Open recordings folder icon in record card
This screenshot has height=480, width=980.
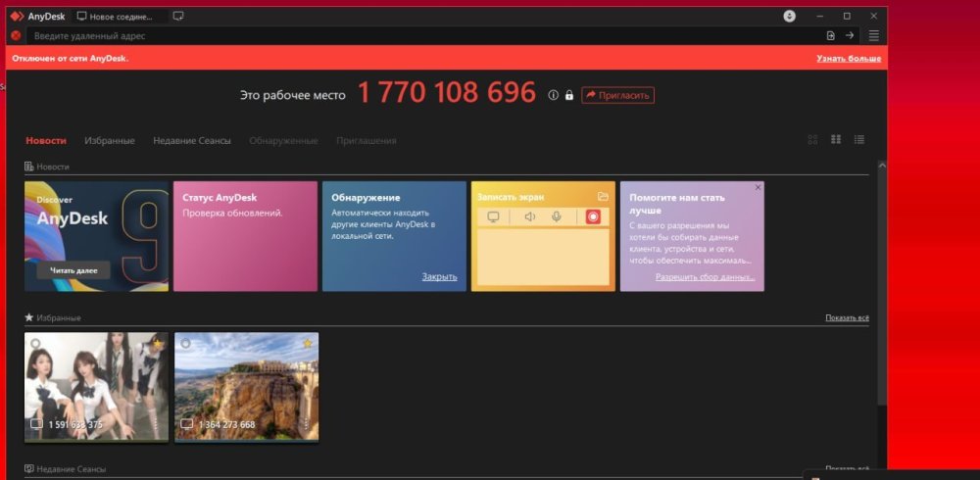(x=603, y=196)
